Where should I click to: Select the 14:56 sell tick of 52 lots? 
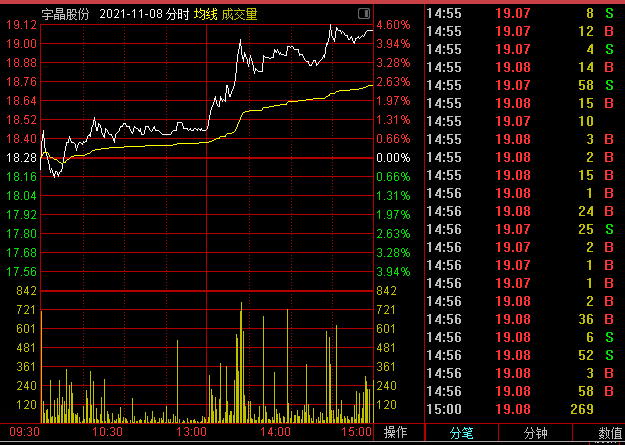[x=525, y=355]
